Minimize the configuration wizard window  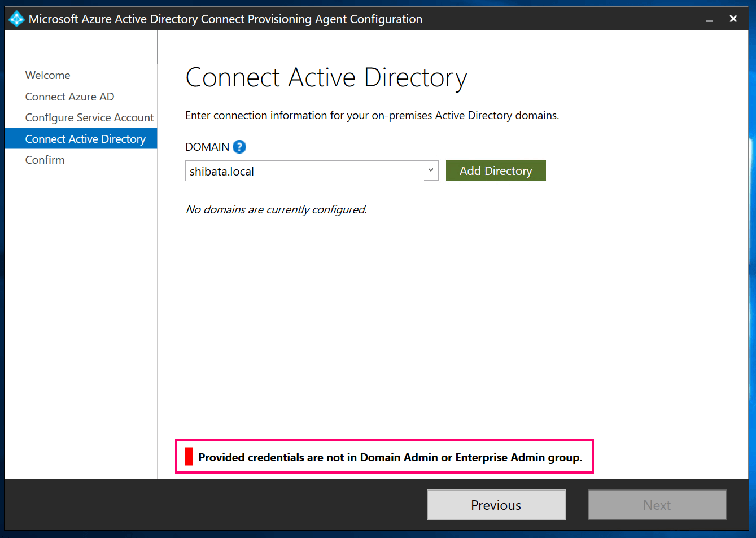click(x=709, y=19)
